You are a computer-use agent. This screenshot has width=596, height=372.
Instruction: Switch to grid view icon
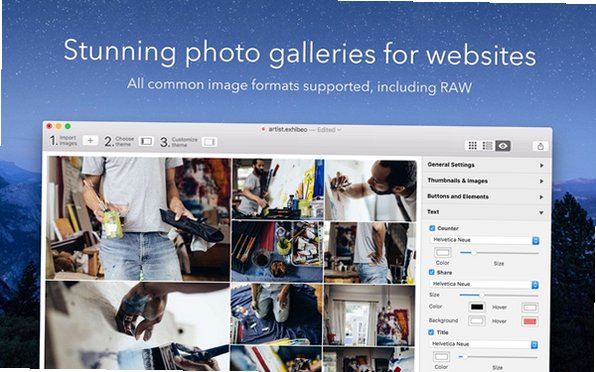(x=472, y=146)
